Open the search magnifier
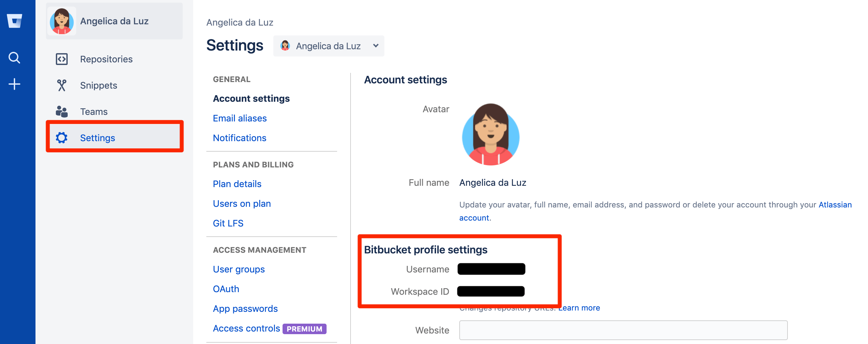The height and width of the screenshot is (344, 868). [14, 57]
